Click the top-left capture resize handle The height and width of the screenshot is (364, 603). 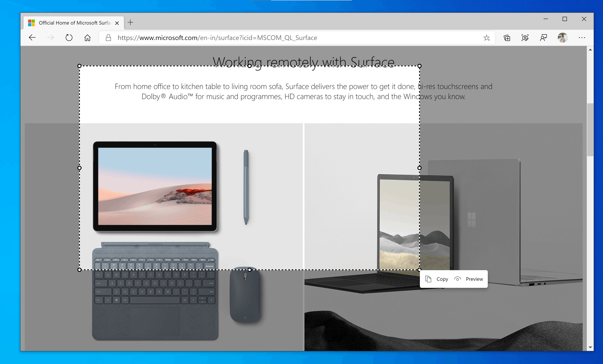(80, 66)
